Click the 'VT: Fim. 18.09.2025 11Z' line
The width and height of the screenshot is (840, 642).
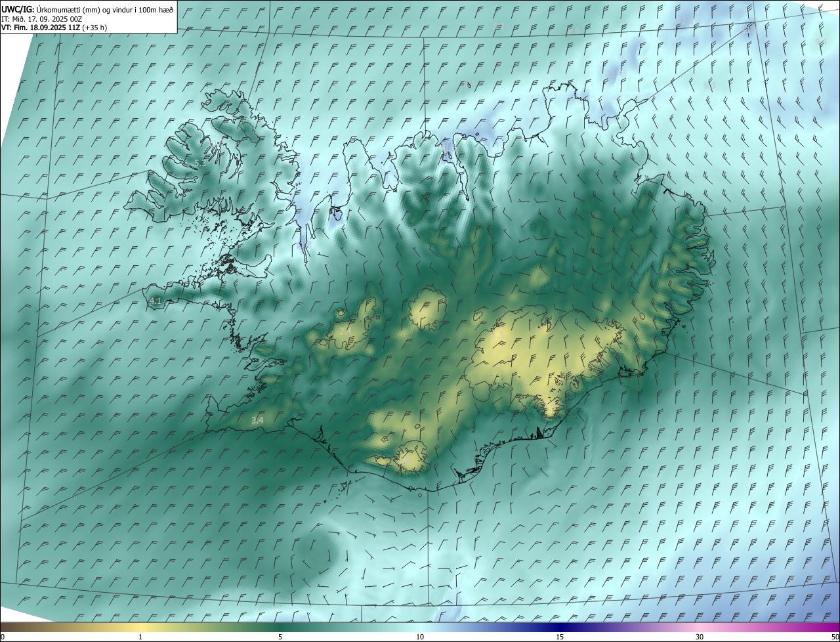[41, 28]
